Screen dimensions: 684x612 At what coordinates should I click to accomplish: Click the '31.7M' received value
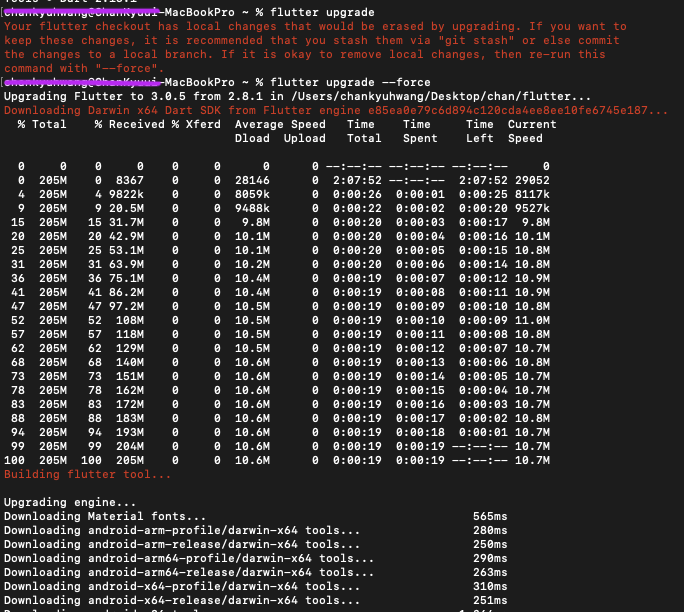tap(126, 222)
